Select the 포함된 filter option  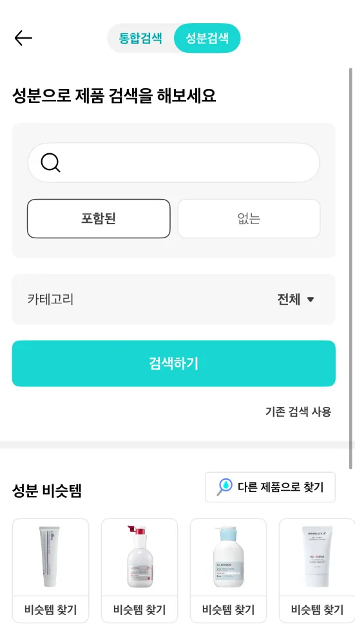(99, 218)
